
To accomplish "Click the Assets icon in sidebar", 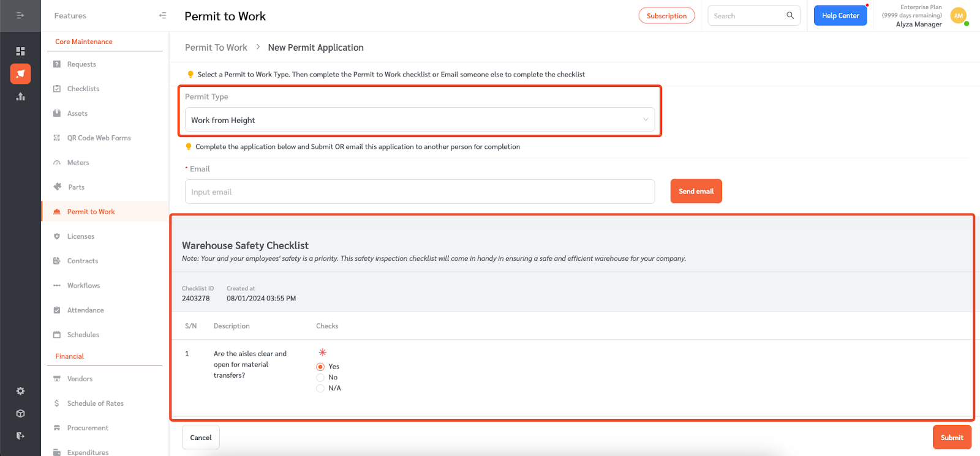I will click(57, 113).
